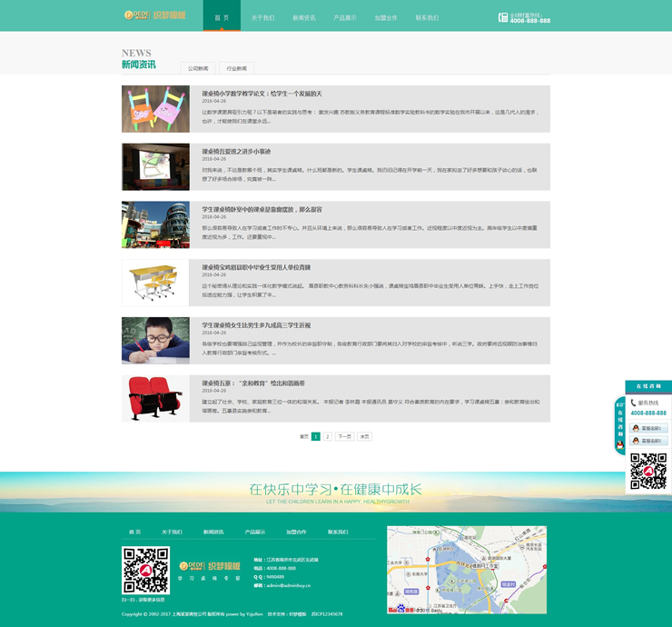Open the article thumbnail with colorful children's chairs
This screenshot has height=627, width=672.
point(155,109)
